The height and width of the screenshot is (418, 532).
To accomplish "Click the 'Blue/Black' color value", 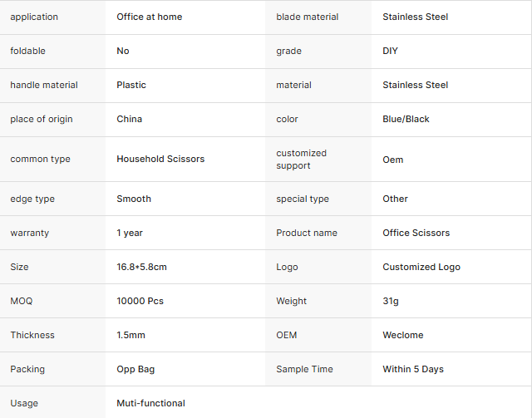I will point(406,119).
